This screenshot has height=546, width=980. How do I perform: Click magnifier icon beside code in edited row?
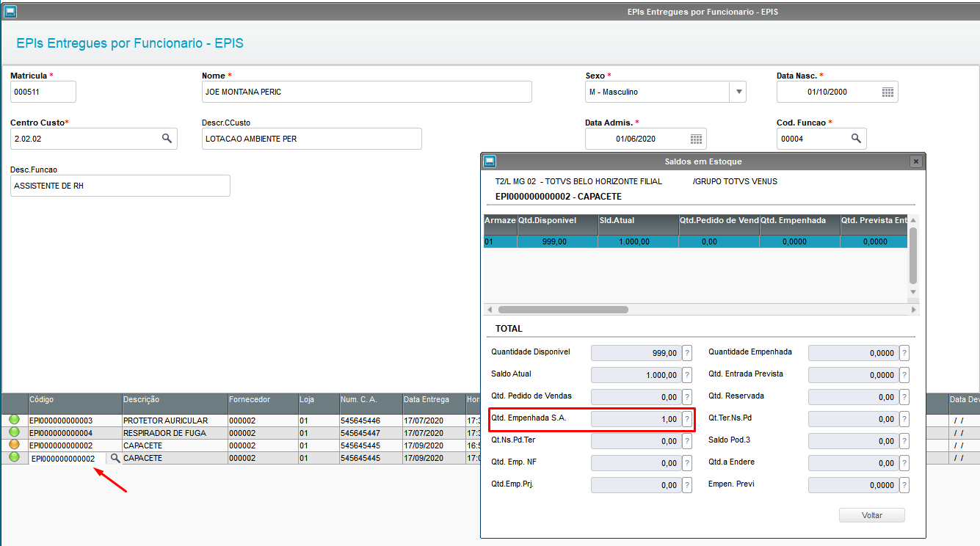[115, 458]
